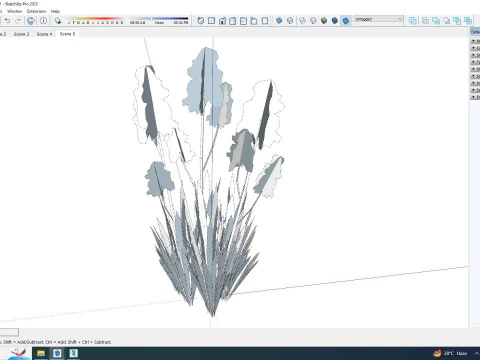
Task: Click the shadow date month slider
Action: coord(95,21)
